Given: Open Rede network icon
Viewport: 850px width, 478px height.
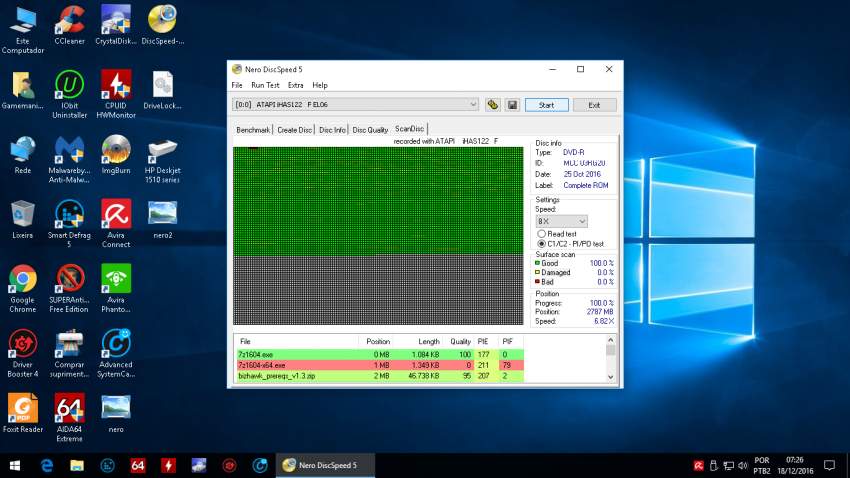Looking at the screenshot, I should coord(23,154).
